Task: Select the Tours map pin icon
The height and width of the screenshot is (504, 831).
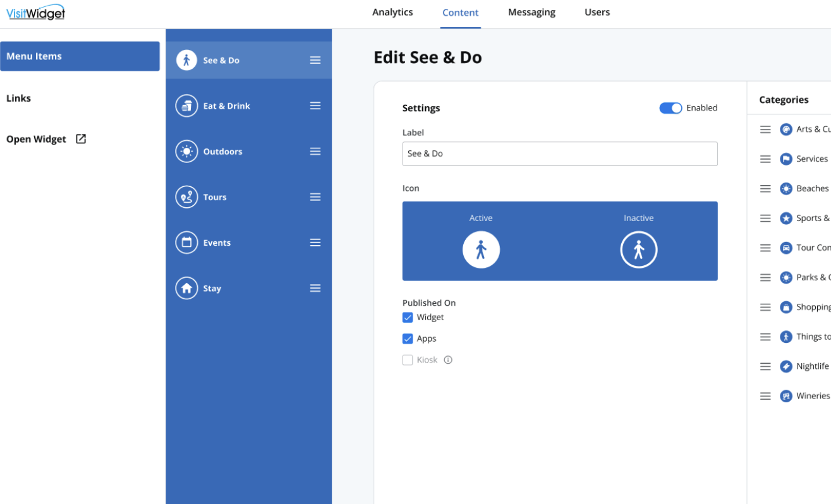Action: pyautogui.click(x=186, y=196)
